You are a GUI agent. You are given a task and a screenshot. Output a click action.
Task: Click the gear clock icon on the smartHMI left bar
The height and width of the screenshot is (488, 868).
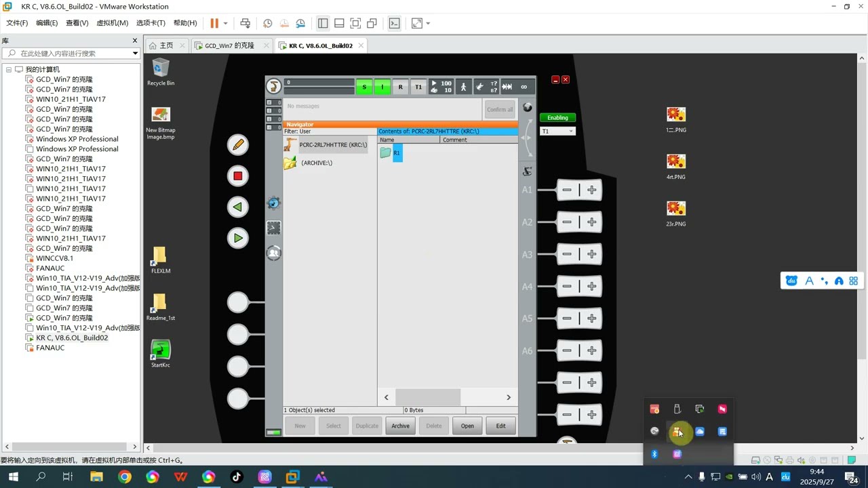point(274,203)
